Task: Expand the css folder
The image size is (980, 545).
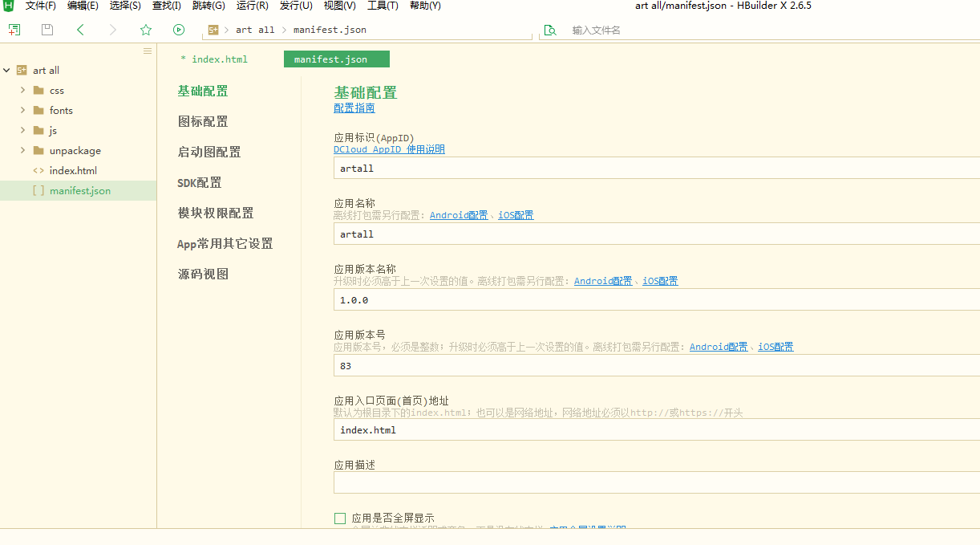Action: tap(23, 90)
